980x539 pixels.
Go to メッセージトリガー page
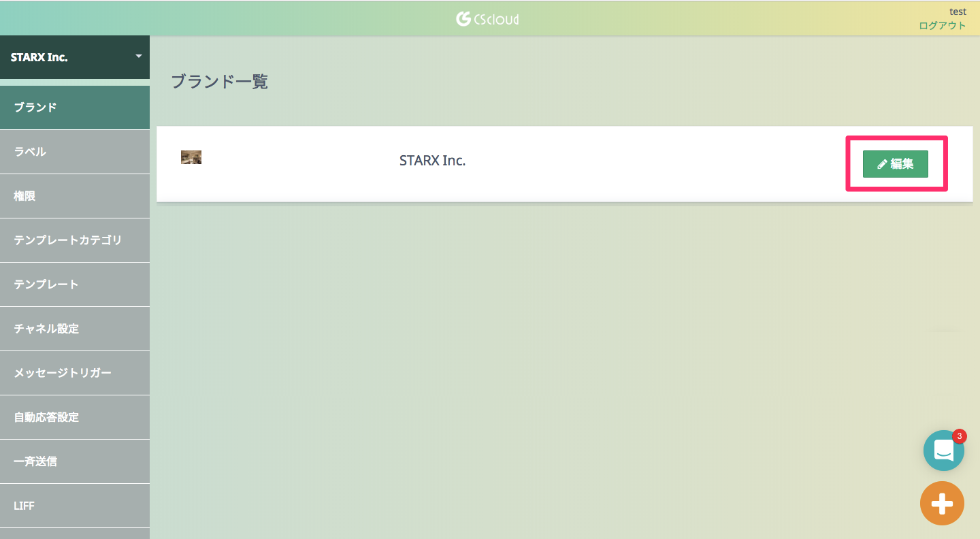tap(75, 373)
